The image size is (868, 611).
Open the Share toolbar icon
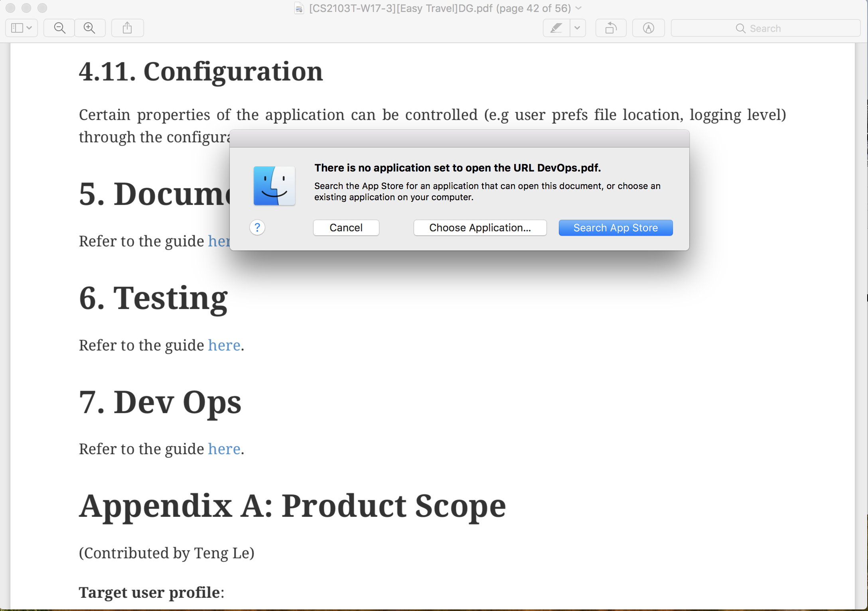[127, 28]
